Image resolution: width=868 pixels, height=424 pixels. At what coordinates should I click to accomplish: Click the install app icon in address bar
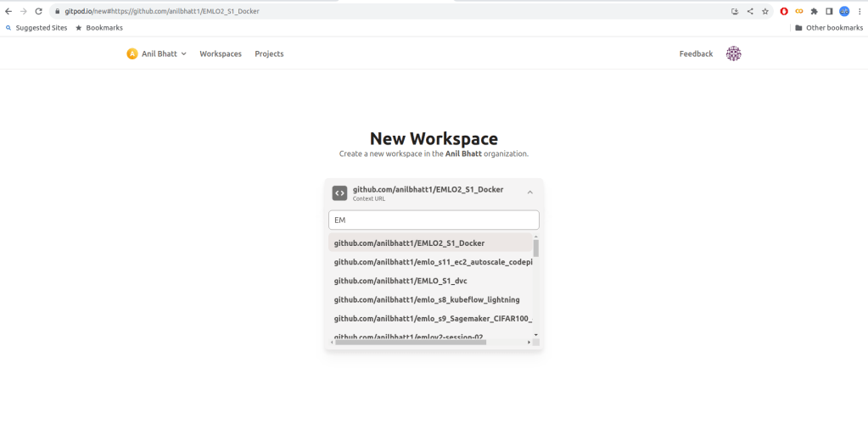pos(735,11)
